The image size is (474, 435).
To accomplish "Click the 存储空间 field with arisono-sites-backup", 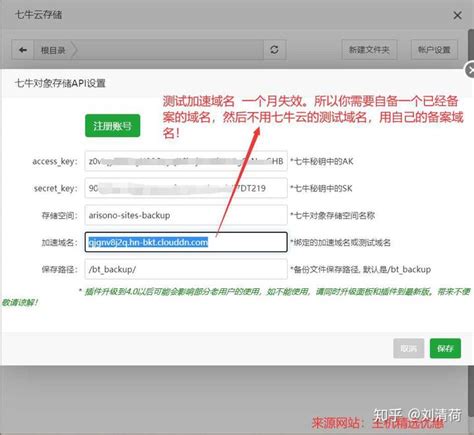I will 186,215.
